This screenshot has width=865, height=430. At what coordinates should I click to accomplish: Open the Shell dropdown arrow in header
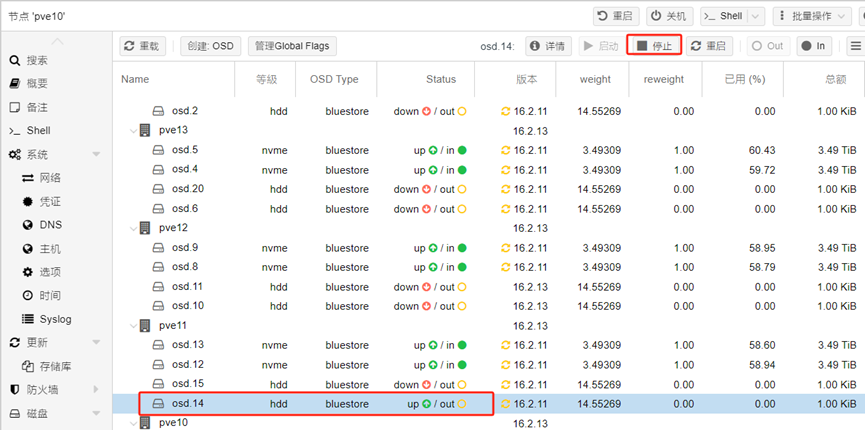(756, 17)
